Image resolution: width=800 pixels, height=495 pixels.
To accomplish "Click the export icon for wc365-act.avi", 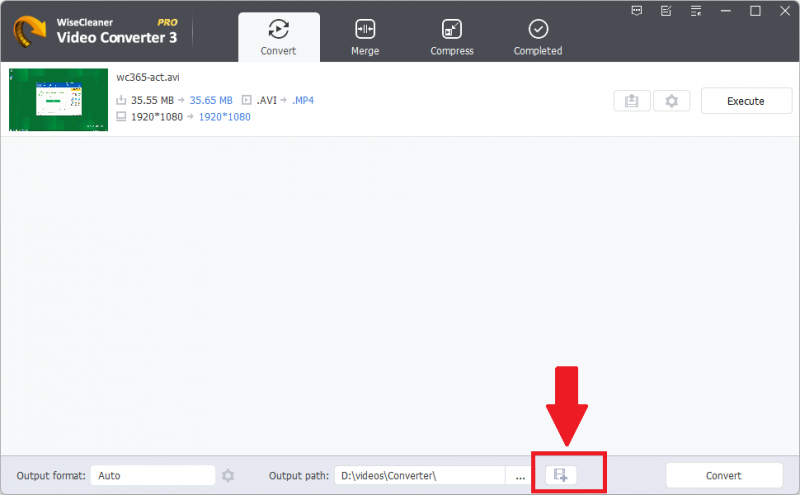I will [x=632, y=101].
